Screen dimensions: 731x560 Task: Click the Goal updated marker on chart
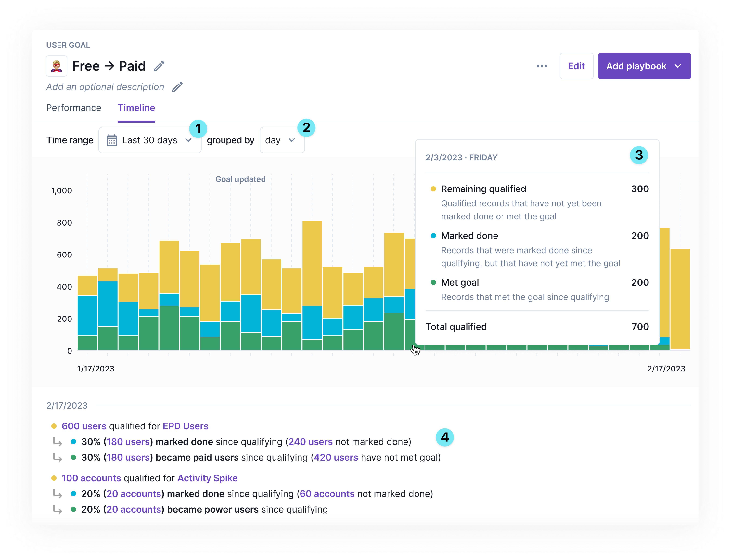click(x=240, y=179)
